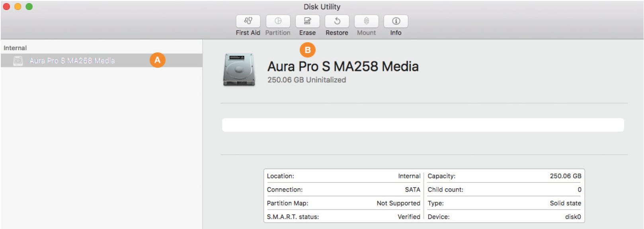This screenshot has width=644, height=229.
Task: Click the orange B marker
Action: coord(307,50)
